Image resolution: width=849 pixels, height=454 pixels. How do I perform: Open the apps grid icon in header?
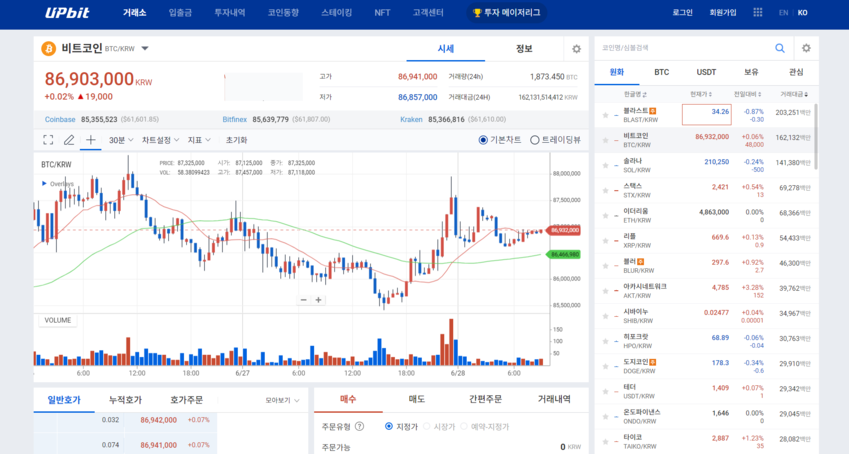coord(758,13)
